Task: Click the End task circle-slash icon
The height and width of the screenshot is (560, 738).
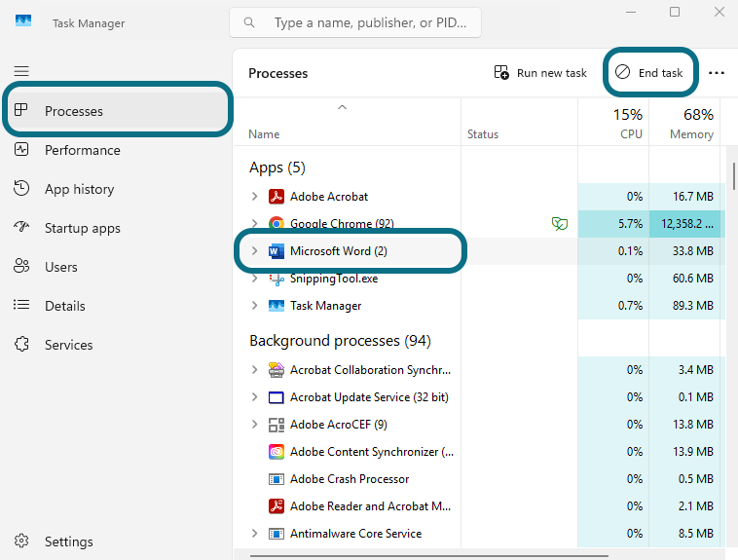Action: [622, 72]
